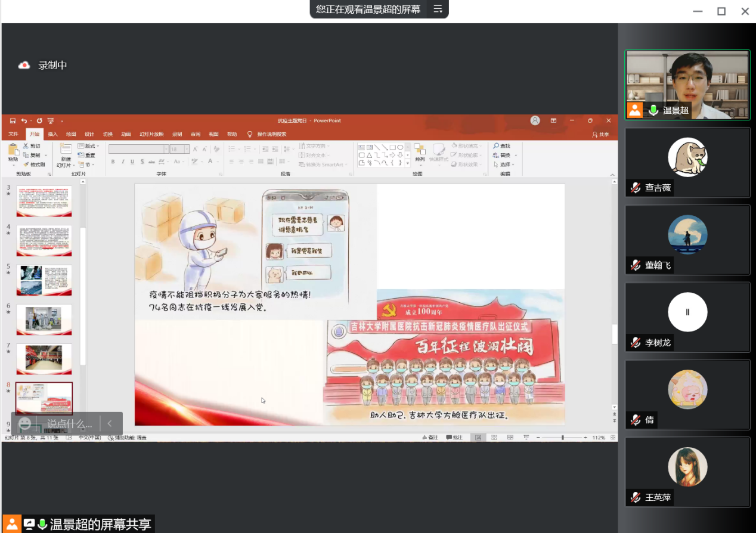Toggle Italic formatting in font group
The image size is (756, 533).
click(122, 162)
